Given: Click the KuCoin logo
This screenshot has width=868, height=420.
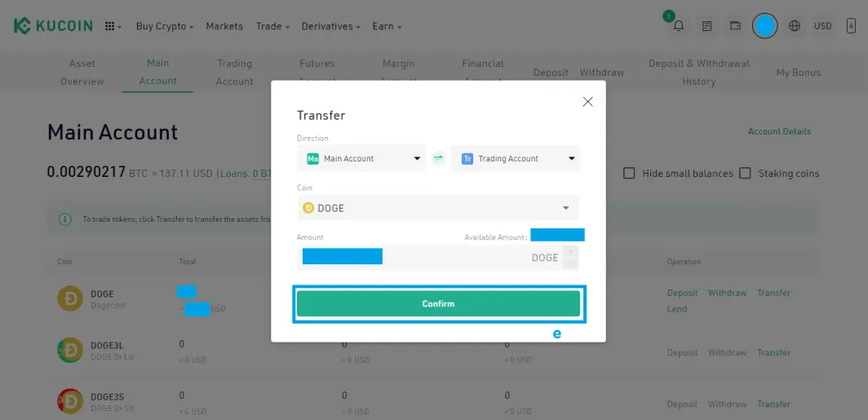Looking at the screenshot, I should [x=53, y=26].
